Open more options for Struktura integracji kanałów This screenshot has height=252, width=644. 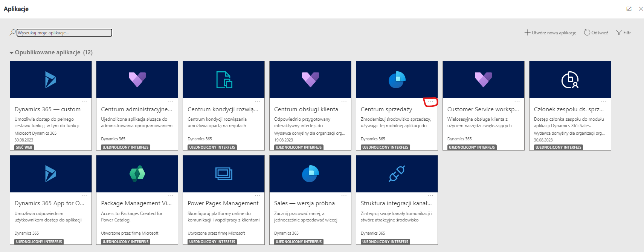pos(431,196)
